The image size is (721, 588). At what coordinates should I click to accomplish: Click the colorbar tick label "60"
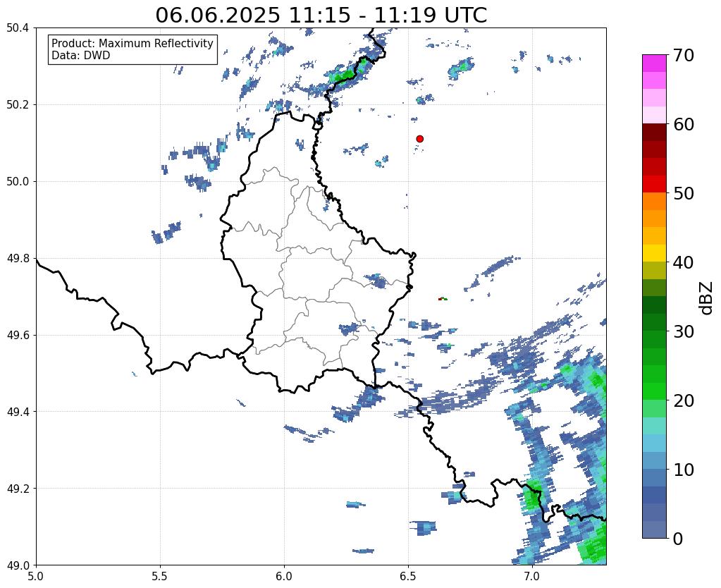[x=683, y=124]
